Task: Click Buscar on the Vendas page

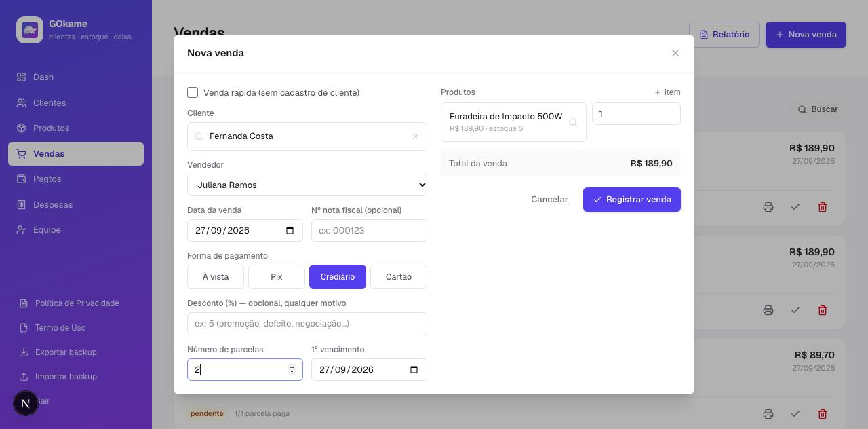Action: click(818, 109)
